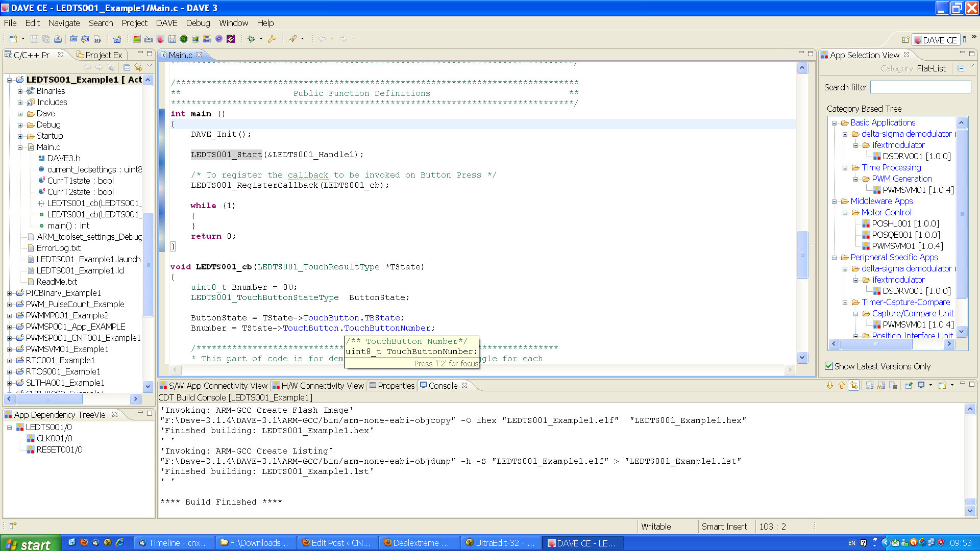Open the Navigate menu
The height and width of the screenshot is (551, 980).
(64, 23)
